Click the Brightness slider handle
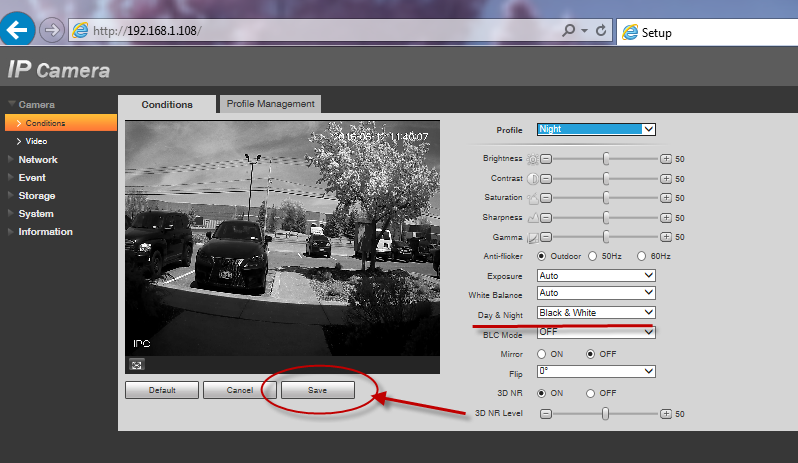The width and height of the screenshot is (798, 463). (606, 159)
